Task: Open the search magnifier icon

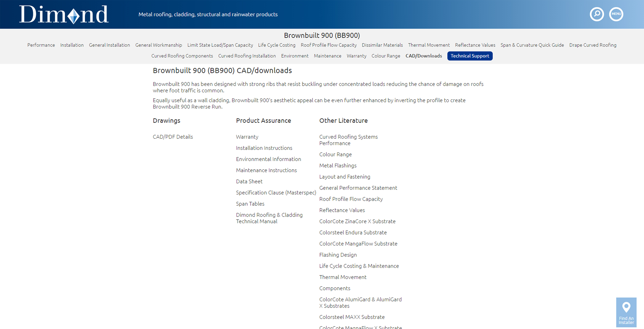Action: [x=597, y=14]
